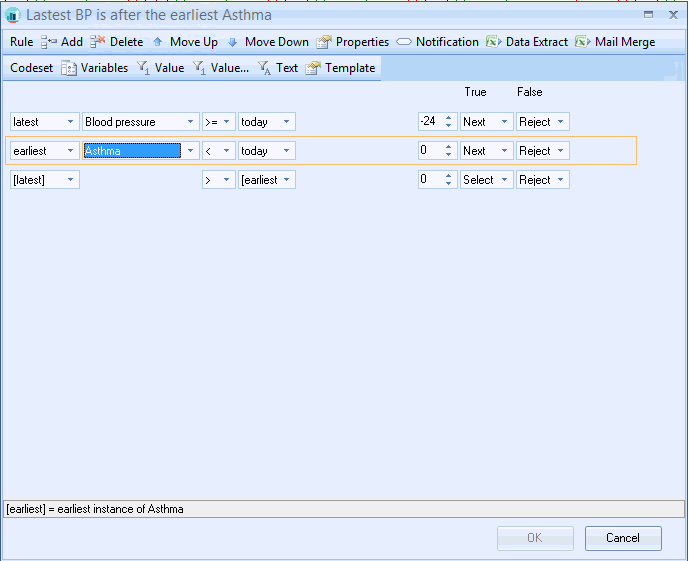
Task: Open the Properties icon in toolbar
Action: click(x=324, y=42)
